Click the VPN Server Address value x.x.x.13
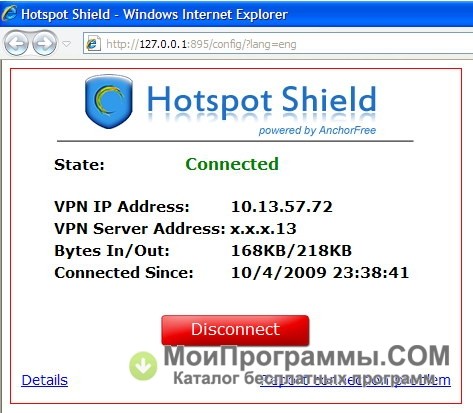 pyautogui.click(x=263, y=229)
